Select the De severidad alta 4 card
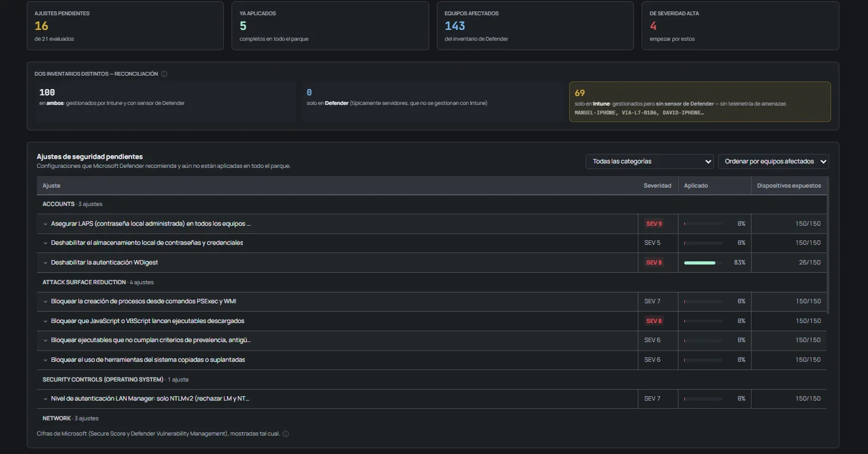This screenshot has height=454, width=868. tap(740, 25)
